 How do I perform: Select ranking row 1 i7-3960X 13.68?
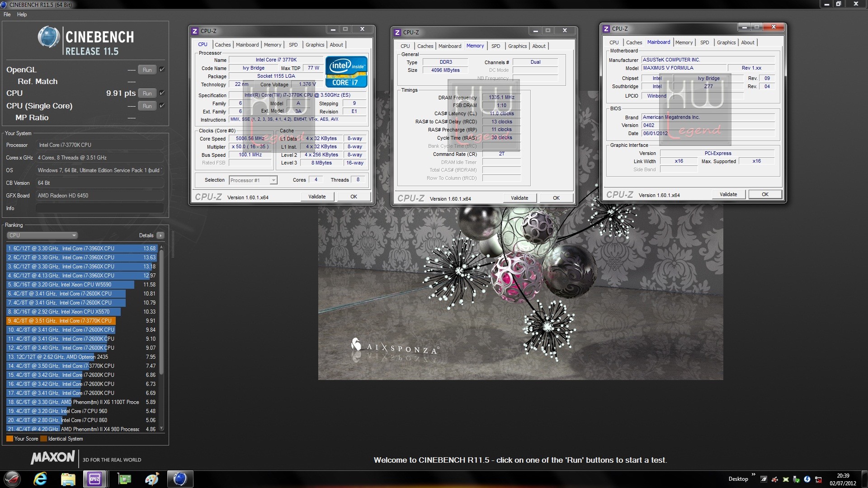point(81,249)
